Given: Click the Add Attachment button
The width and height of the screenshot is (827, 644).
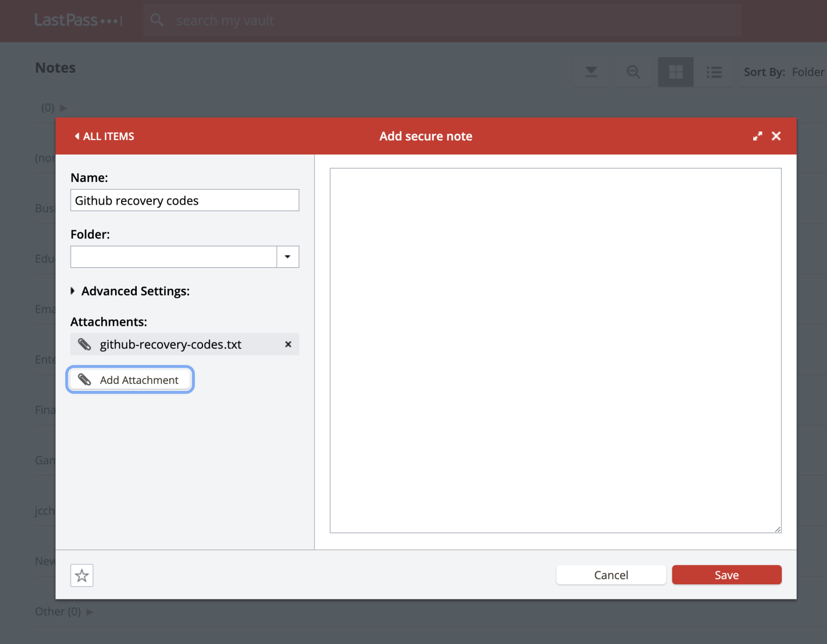Looking at the screenshot, I should [x=130, y=380].
